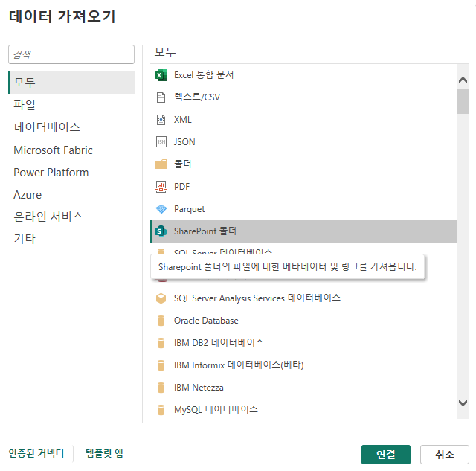Select SQL Server Analysis Services 데이터베이스
Screen dimensions: 476x471
point(257,298)
